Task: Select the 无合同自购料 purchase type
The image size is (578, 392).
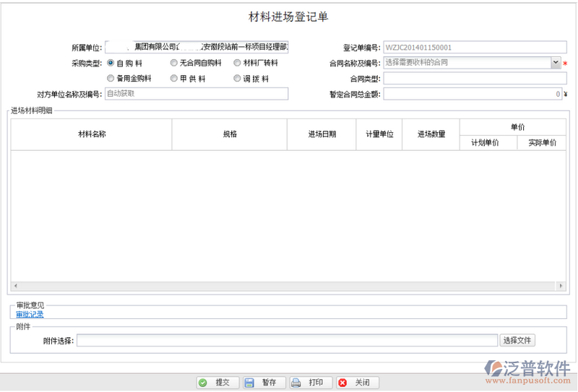Action: pos(173,63)
